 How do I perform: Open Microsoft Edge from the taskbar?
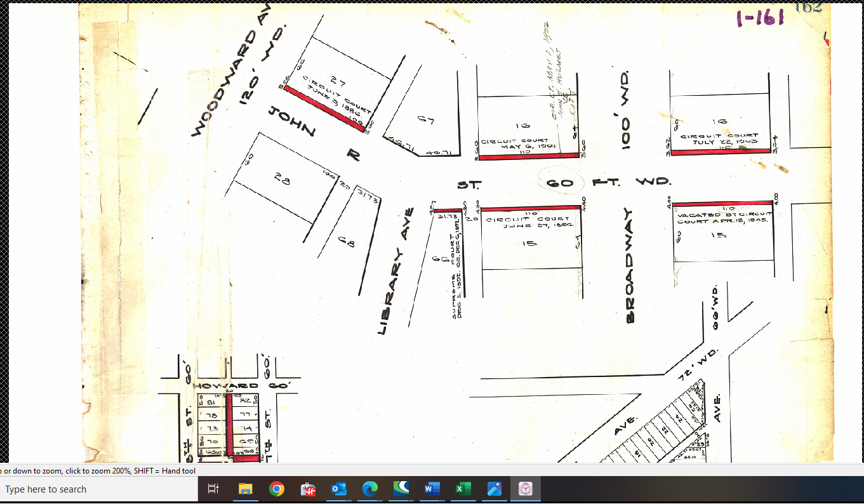369,489
